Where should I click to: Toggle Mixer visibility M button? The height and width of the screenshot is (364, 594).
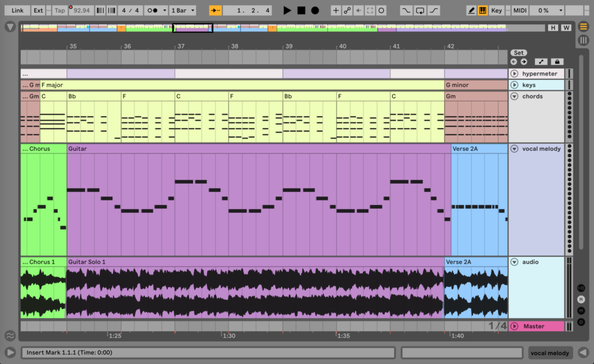(x=581, y=311)
